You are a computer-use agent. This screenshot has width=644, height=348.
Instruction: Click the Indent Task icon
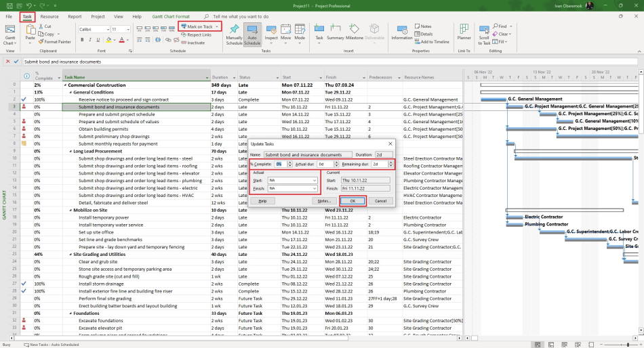click(148, 40)
